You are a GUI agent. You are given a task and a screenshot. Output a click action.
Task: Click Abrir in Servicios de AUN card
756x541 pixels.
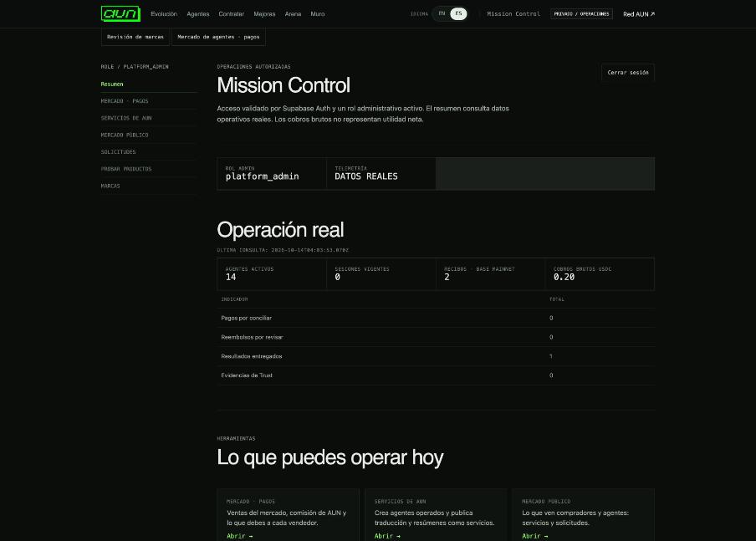387,536
